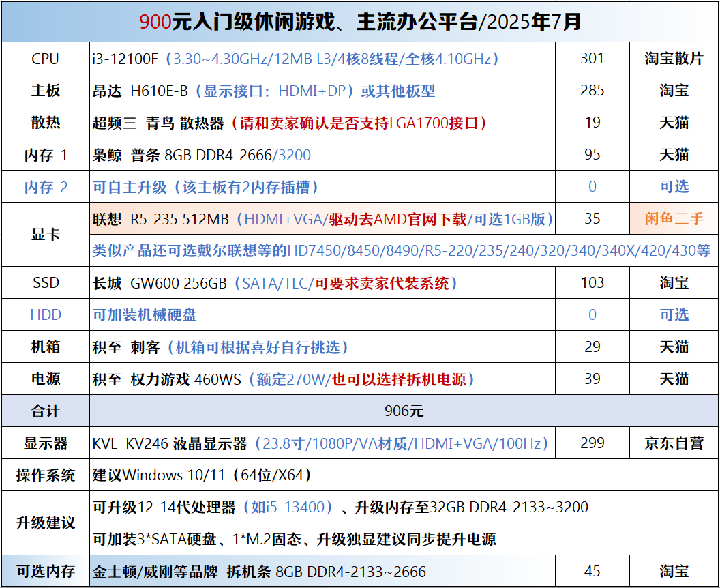This screenshot has width=720, height=588.
Task: Click the '建议Windows 10/11' operating system cell
Action: pos(404,475)
